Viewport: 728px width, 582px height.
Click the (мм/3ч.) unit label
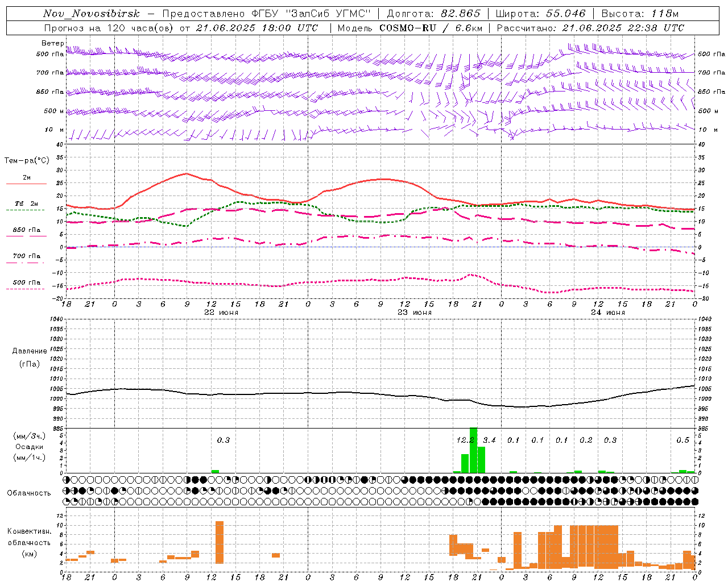(x=29, y=436)
